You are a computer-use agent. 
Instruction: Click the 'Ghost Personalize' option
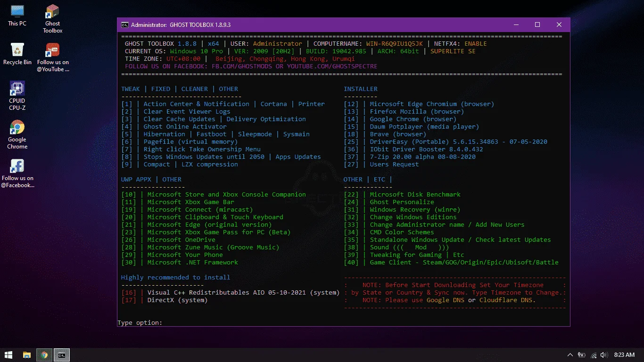(x=402, y=202)
